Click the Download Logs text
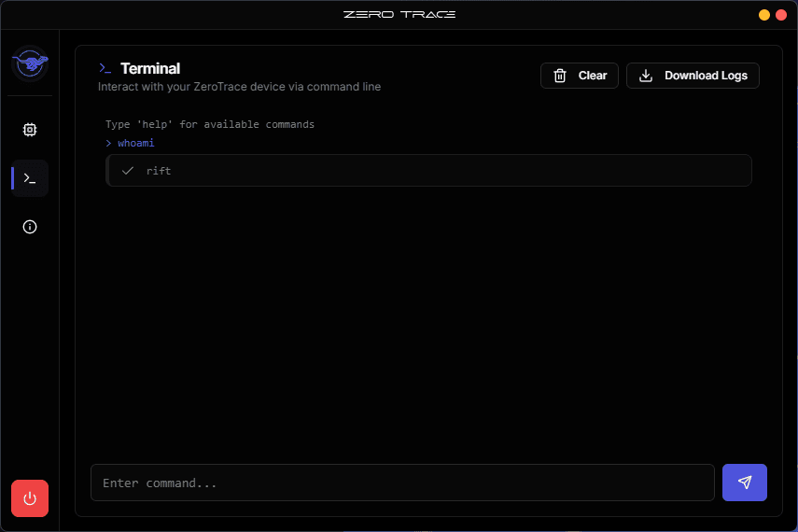Screen dimensions: 798x532 706,76
